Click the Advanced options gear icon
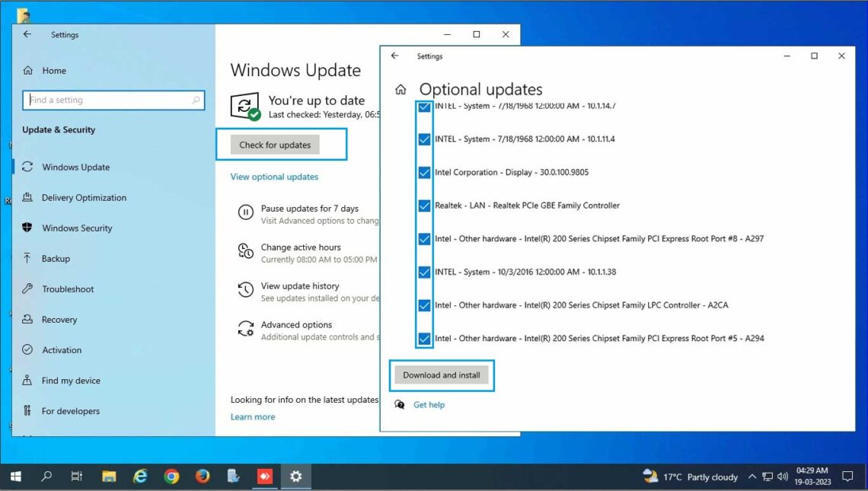 coord(245,329)
